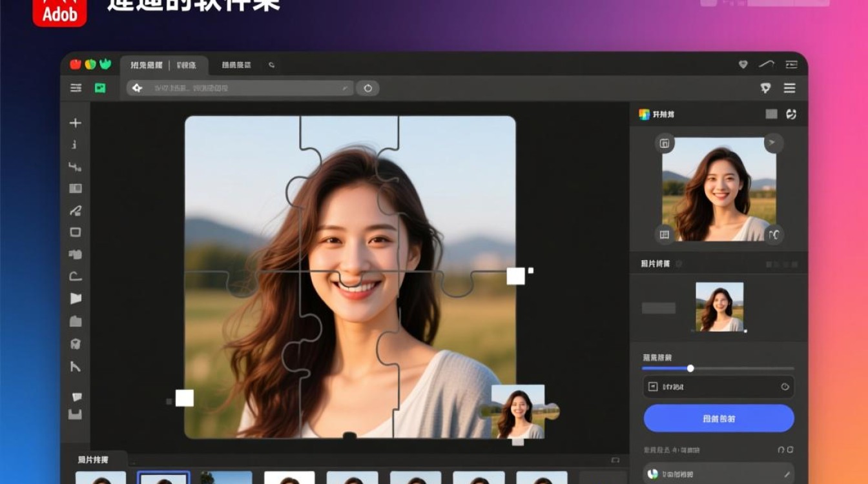Select the loose puzzle piece thumbnail

[519, 412]
